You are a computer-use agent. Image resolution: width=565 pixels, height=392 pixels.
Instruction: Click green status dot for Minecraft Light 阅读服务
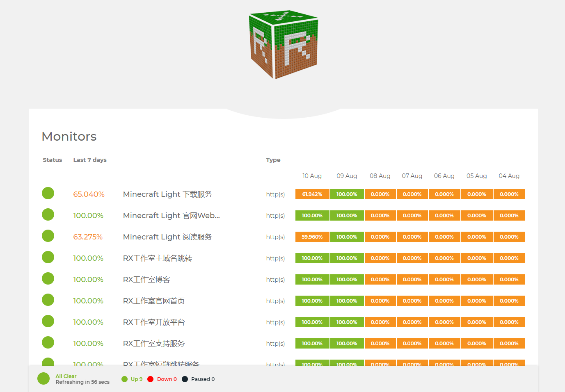click(48, 236)
